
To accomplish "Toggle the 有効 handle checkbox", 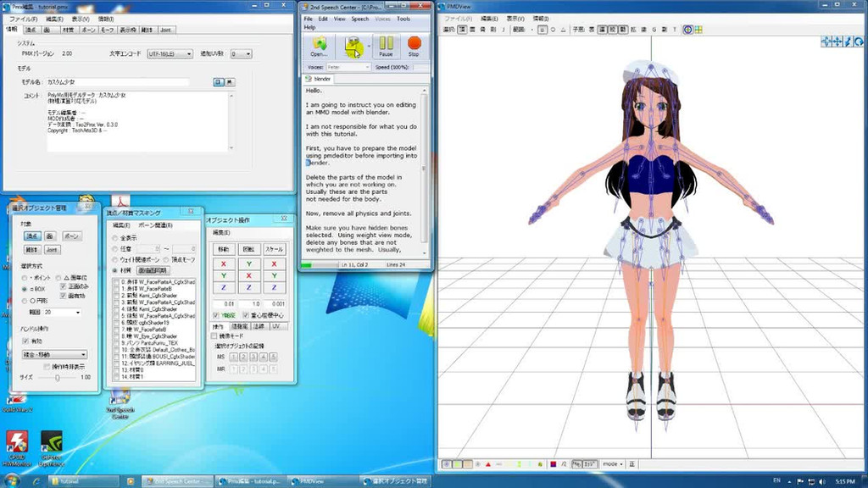I will click(x=25, y=341).
